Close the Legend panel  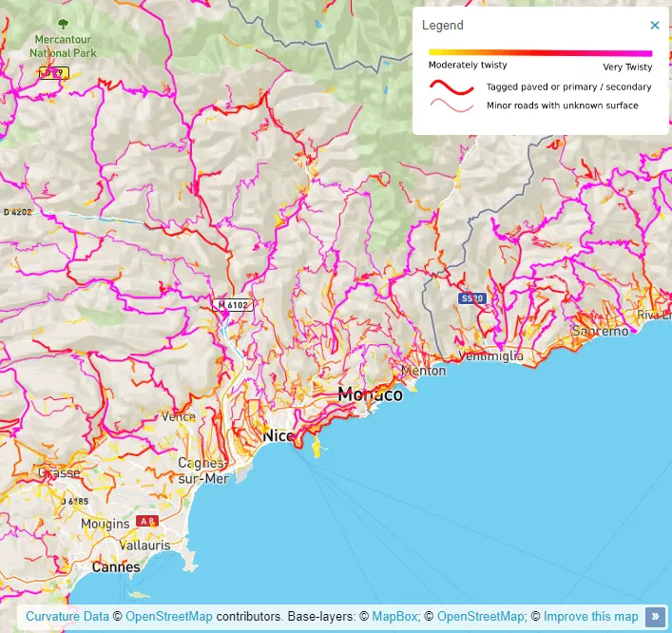pos(654,26)
